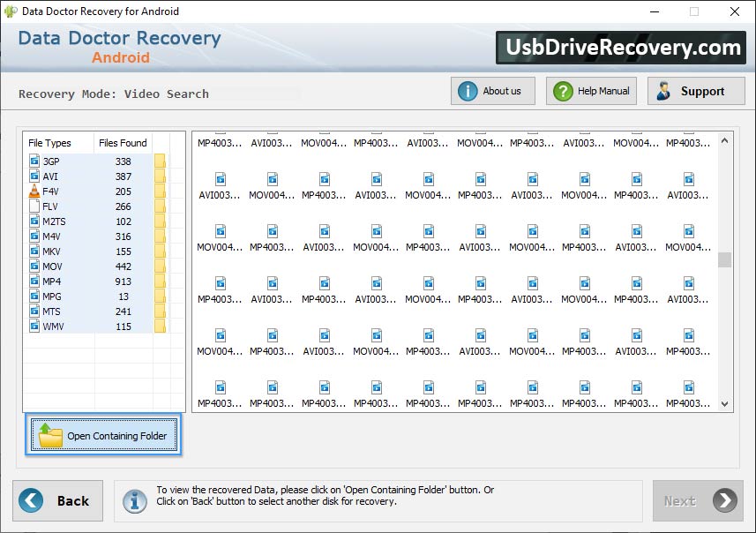Click the VLC cone icon for F4V
The width and height of the screenshot is (756, 533).
coord(34,191)
